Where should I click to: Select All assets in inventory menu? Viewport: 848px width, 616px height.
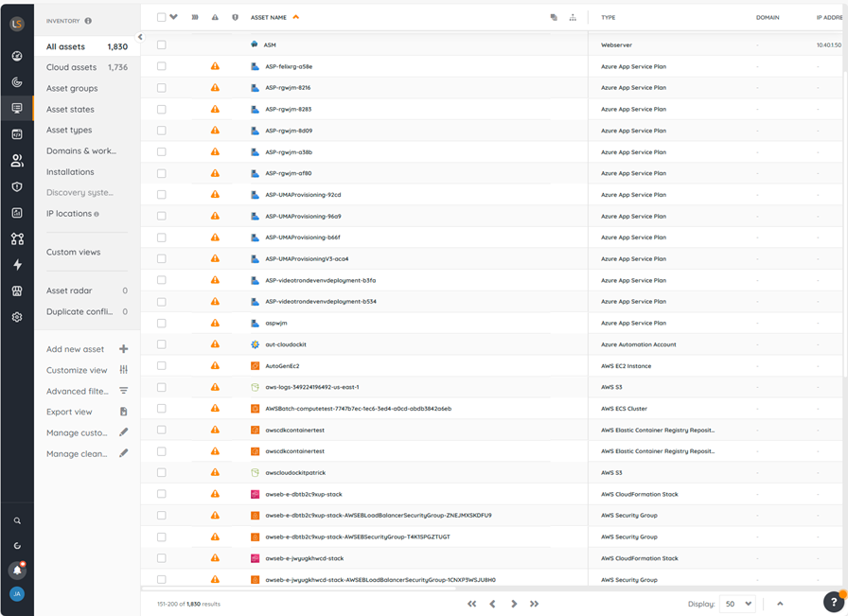click(87, 46)
